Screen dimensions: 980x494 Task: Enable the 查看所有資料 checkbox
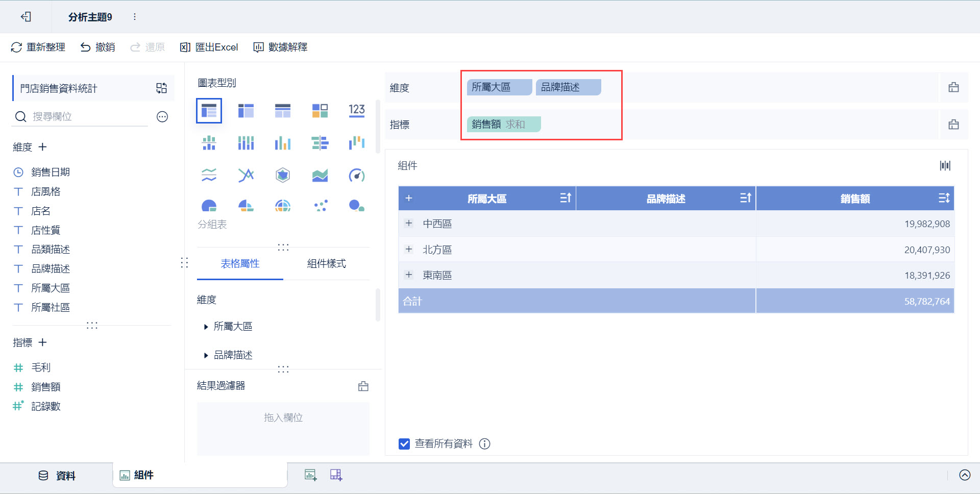404,443
